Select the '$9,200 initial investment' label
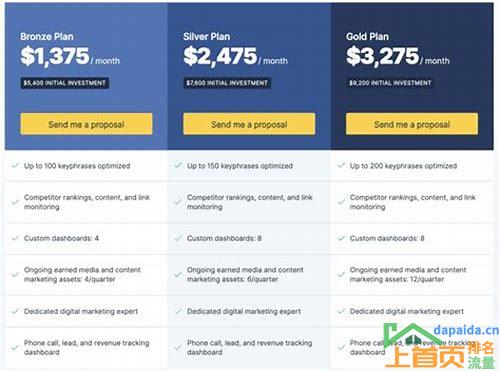The height and width of the screenshot is (371, 500). (390, 83)
